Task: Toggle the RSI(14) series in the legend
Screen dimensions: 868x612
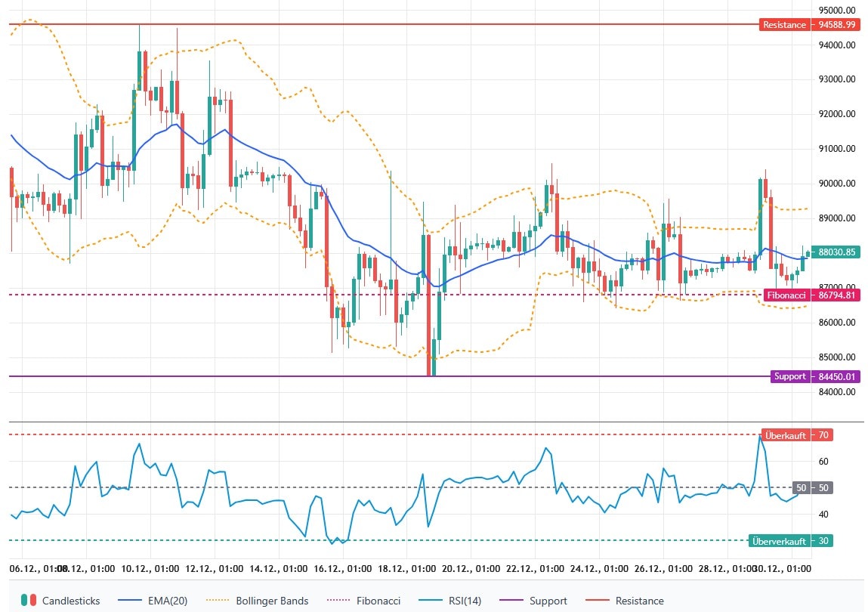Action: [x=462, y=601]
